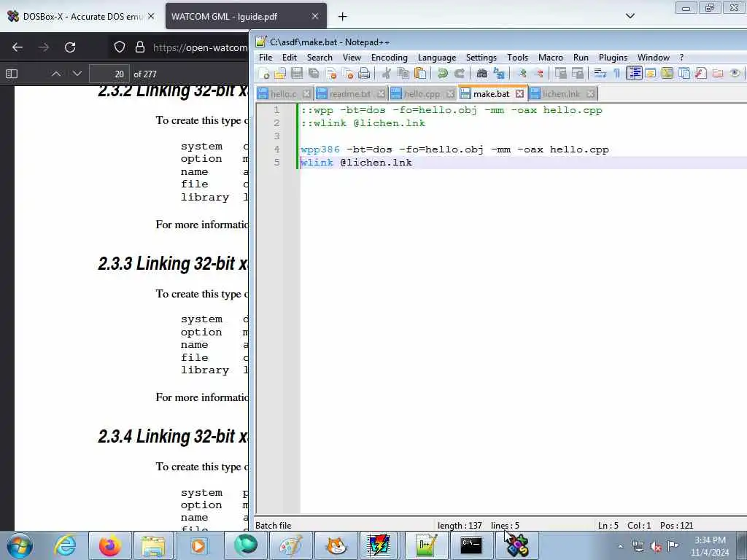Click the Zoom Out toolbar icon
This screenshot has height=560, width=747.
pyautogui.click(x=539, y=74)
